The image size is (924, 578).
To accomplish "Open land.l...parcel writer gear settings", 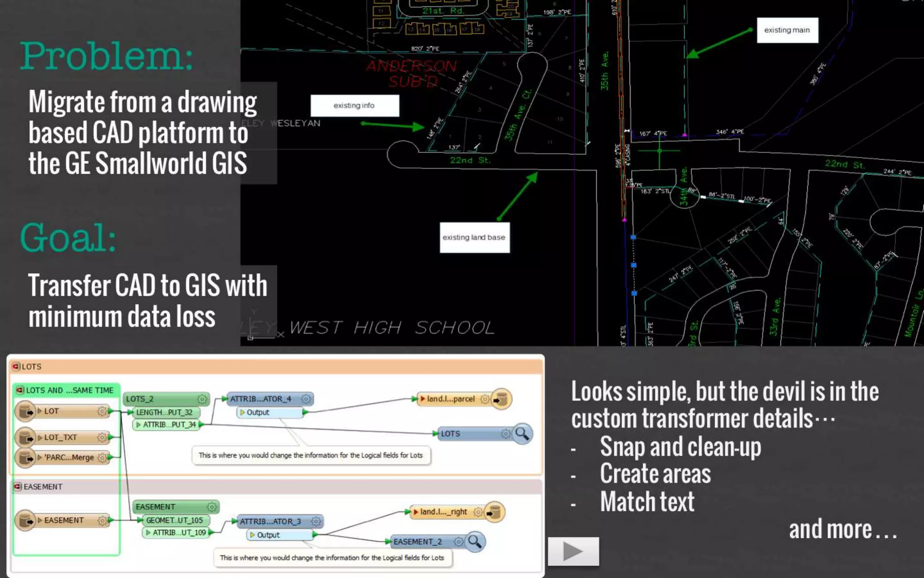I will [x=485, y=399].
